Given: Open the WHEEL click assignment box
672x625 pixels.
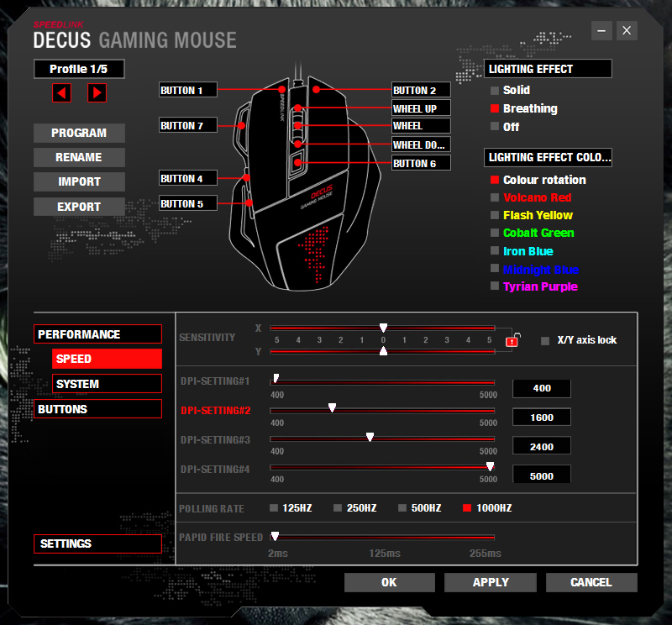Looking at the screenshot, I should coord(422,126).
